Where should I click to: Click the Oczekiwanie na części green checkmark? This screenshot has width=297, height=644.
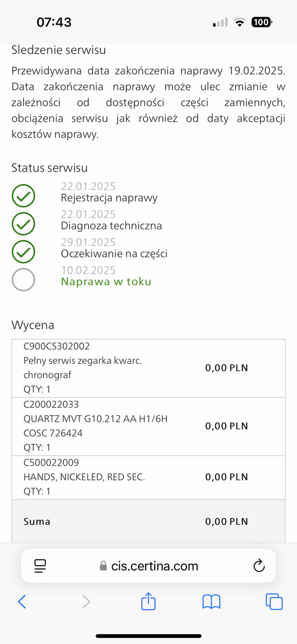click(x=24, y=252)
